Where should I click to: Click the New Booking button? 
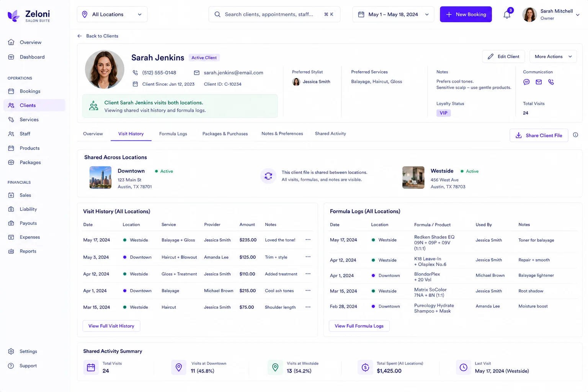click(x=465, y=15)
